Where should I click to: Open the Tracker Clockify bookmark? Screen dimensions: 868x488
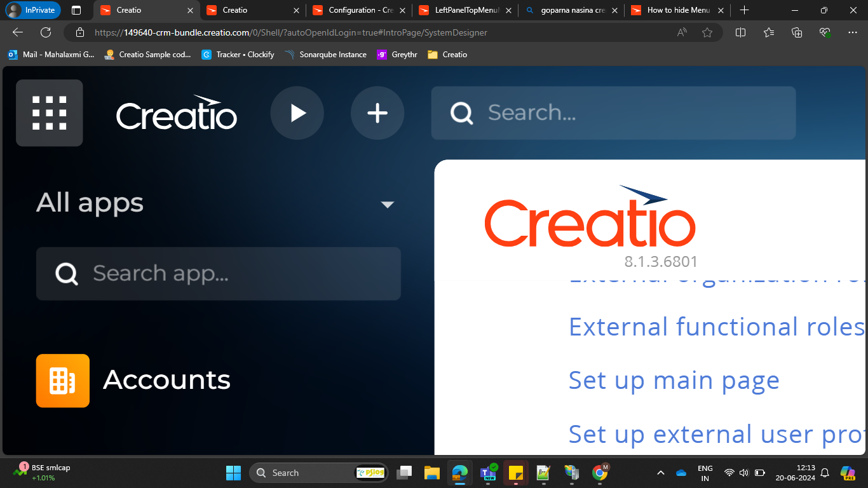(238, 55)
